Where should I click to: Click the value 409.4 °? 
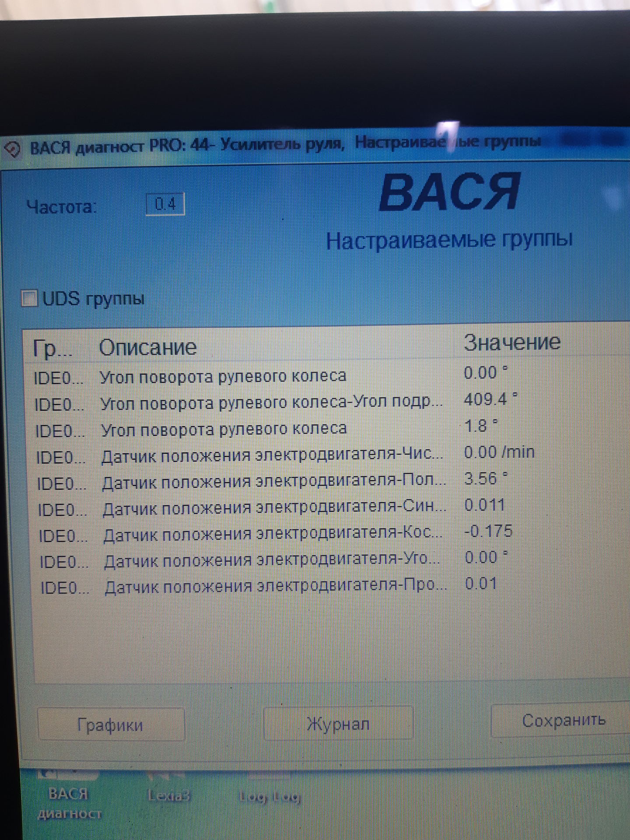point(490,399)
